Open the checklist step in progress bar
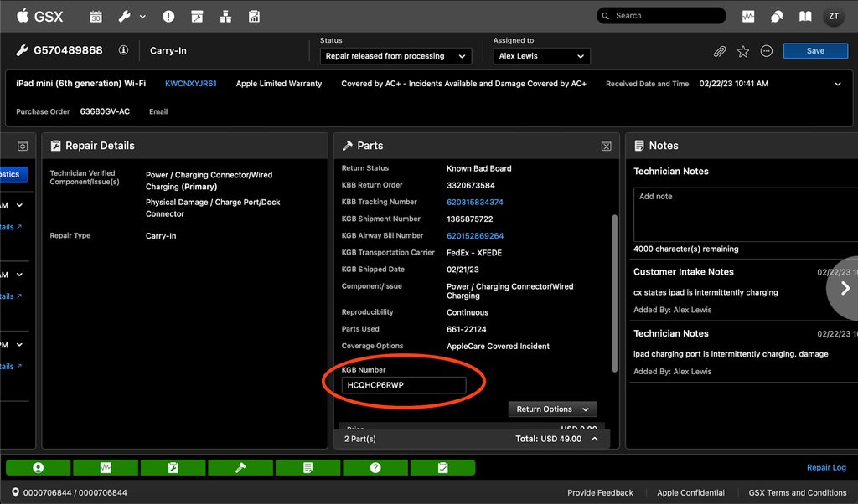 pyautogui.click(x=442, y=468)
